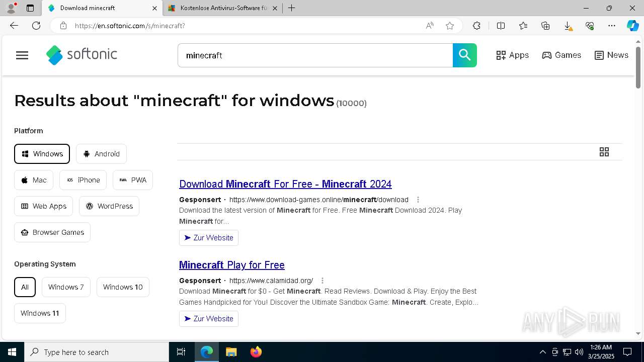644x362 pixels.
Task: Select the Mac platform filter
Action: [x=34, y=180]
